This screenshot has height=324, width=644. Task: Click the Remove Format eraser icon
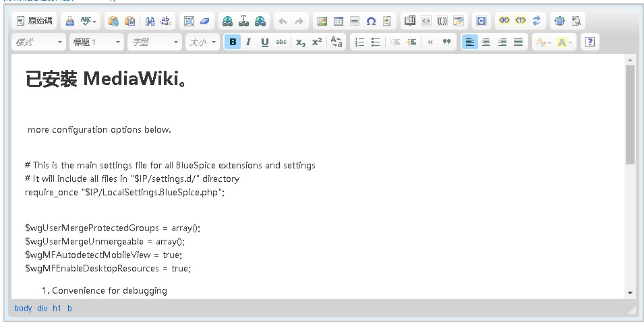(x=204, y=21)
